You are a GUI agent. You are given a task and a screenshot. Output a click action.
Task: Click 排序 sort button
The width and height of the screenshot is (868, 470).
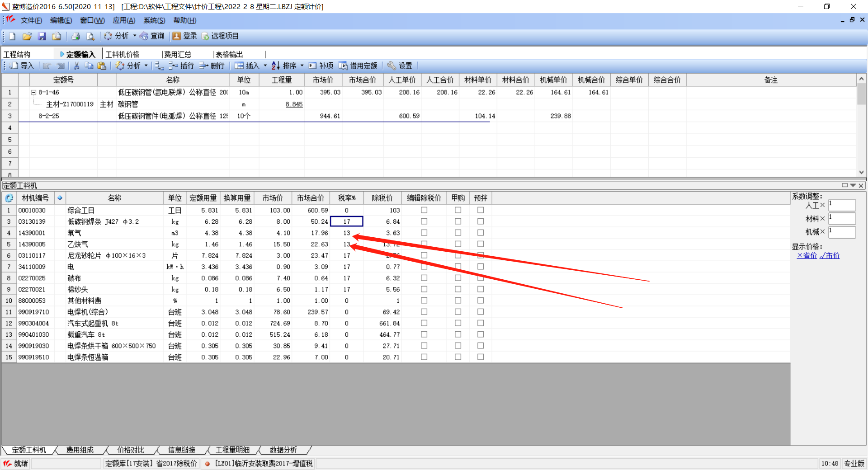[x=284, y=66]
